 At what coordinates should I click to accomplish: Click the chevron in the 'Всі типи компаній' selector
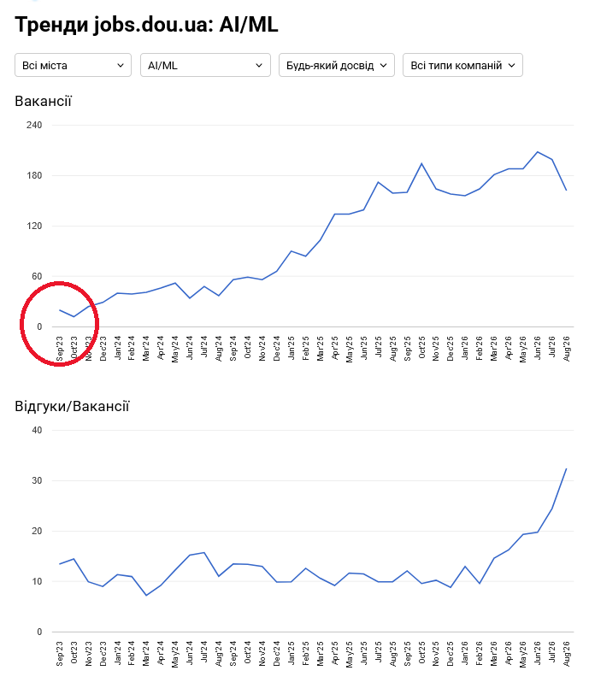pyautogui.click(x=512, y=65)
